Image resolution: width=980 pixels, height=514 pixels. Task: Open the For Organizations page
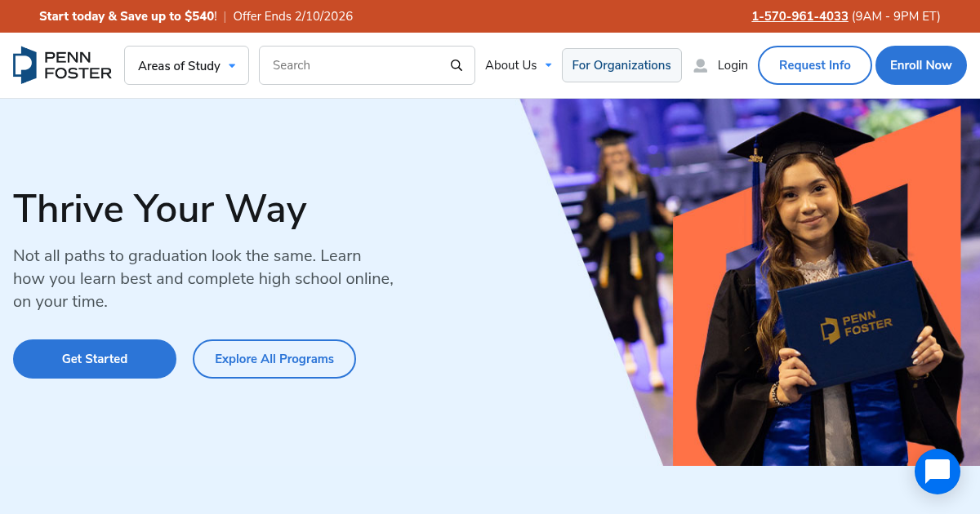coord(621,65)
